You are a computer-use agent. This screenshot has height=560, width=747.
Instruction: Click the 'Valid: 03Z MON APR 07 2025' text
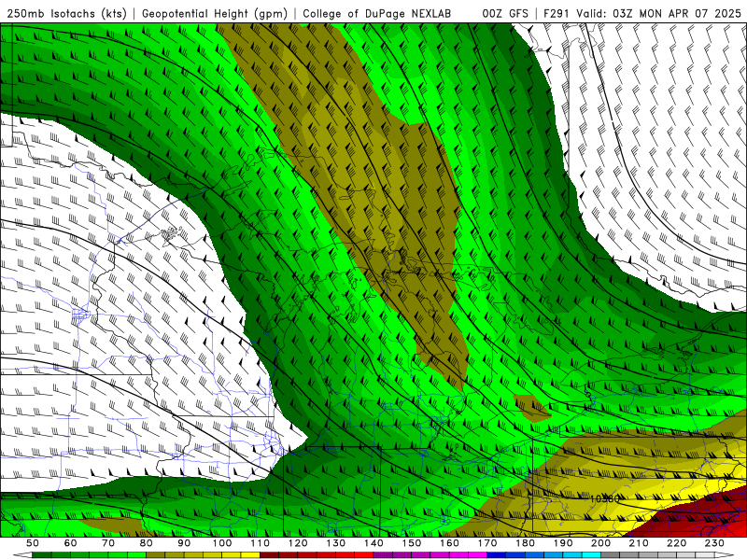[x=659, y=14]
